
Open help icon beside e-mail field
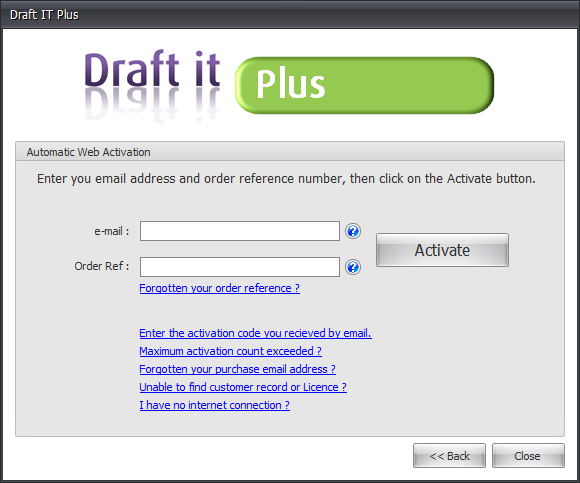(x=353, y=231)
